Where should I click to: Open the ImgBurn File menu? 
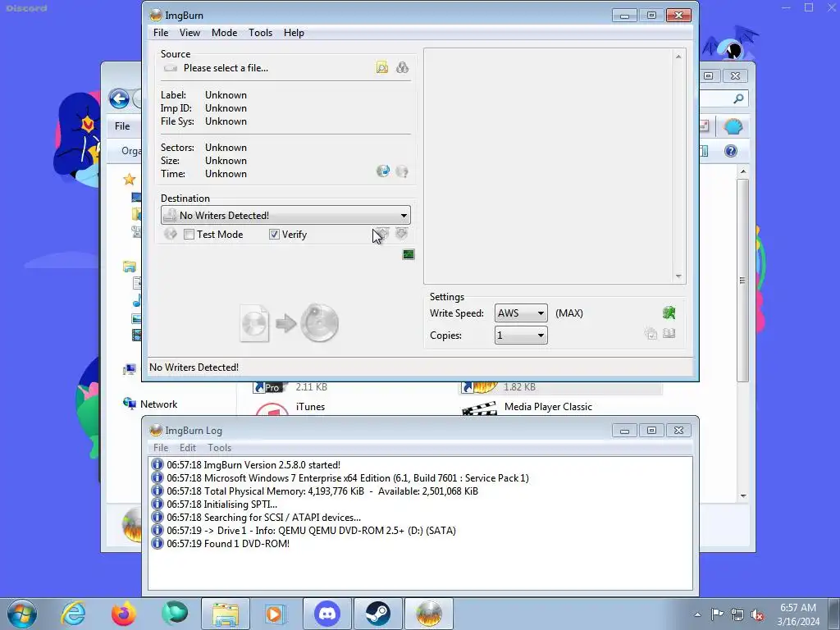pos(161,33)
